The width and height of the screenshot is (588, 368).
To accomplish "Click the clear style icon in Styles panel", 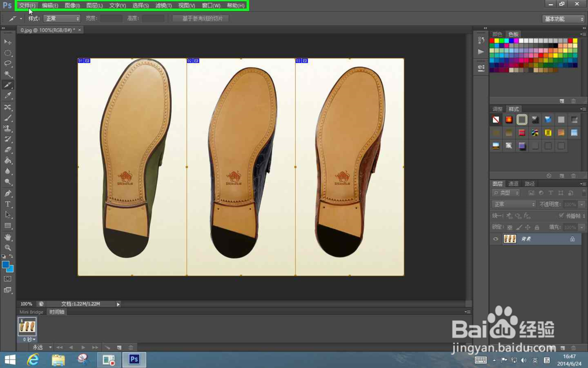I will (549, 175).
